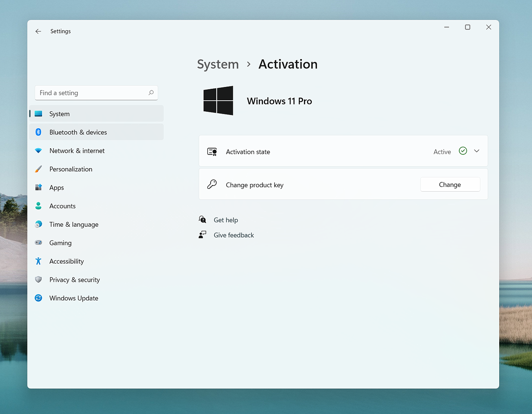Go back to System via breadcrumb
The width and height of the screenshot is (532, 414).
pos(218,64)
